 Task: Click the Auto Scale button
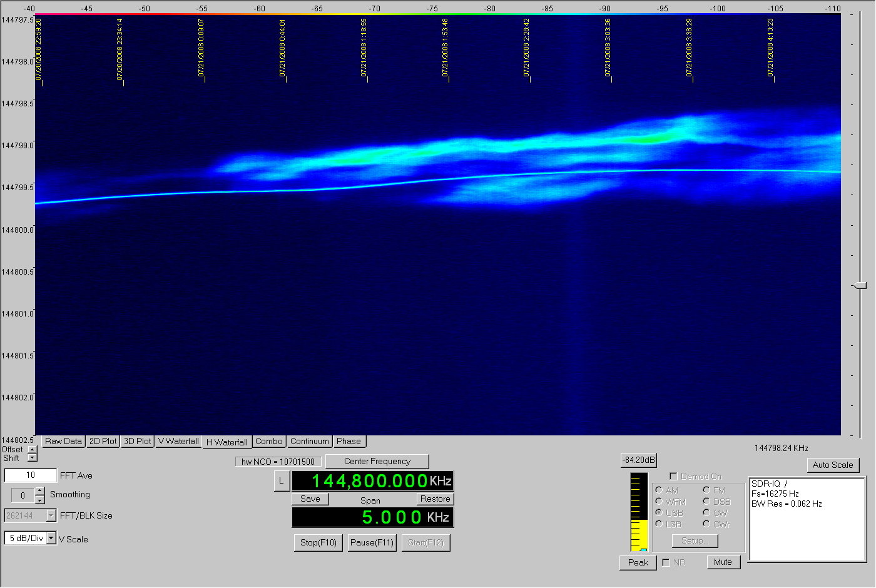tap(833, 465)
